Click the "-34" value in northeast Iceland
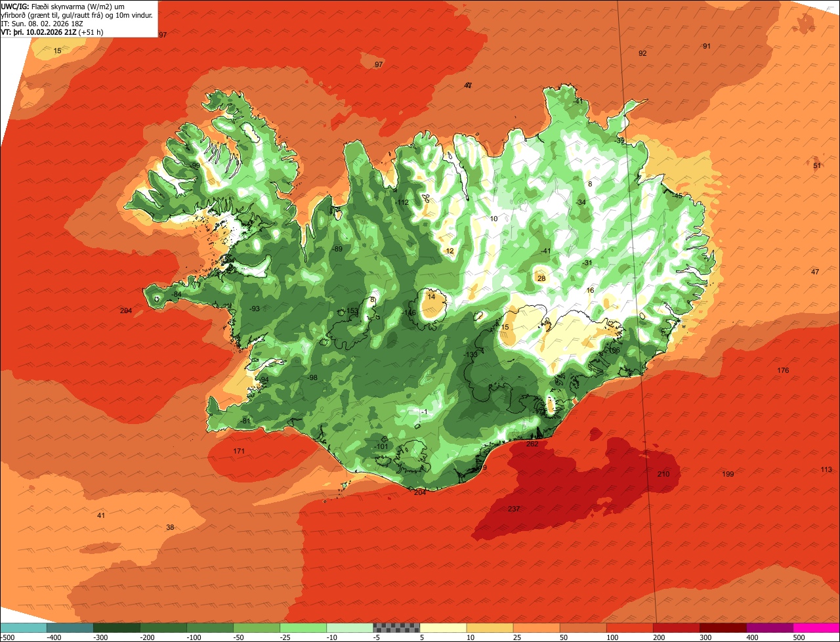840x642 pixels. click(x=580, y=202)
